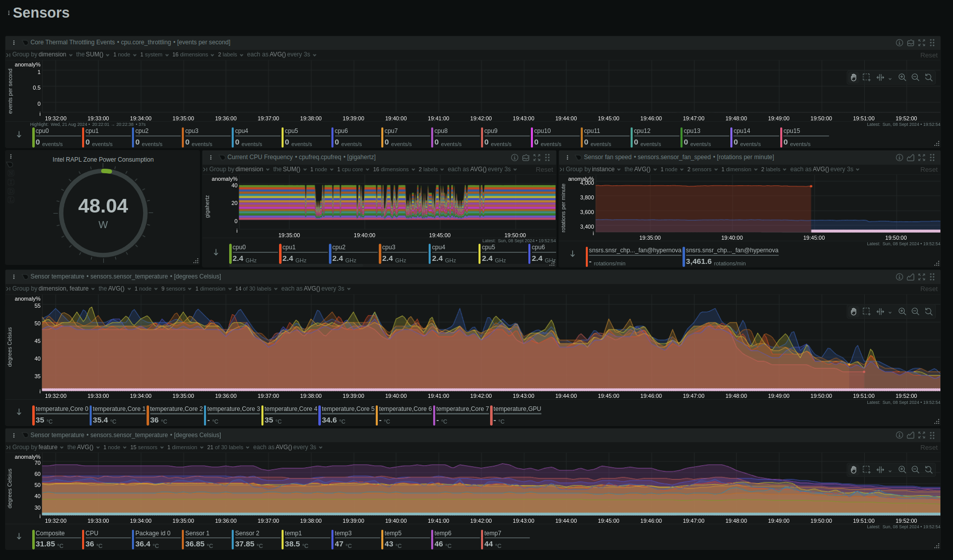Collapse filter bar of throttling chart
The width and height of the screenshot is (953, 560).
click(x=8, y=55)
